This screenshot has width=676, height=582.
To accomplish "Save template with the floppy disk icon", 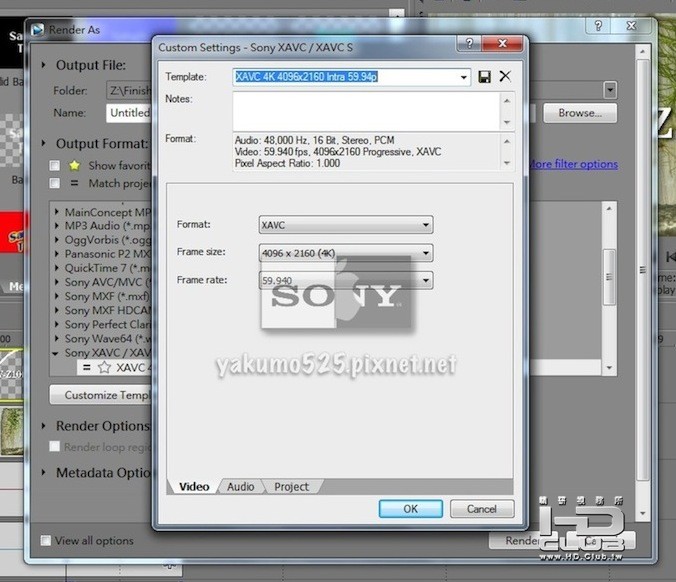I will pos(484,77).
